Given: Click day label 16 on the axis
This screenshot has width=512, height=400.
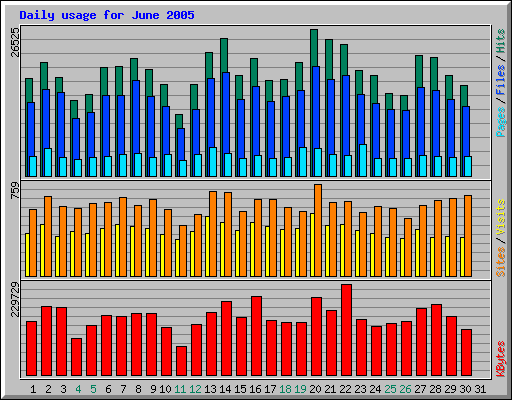Looking at the screenshot, I should pos(255,389).
